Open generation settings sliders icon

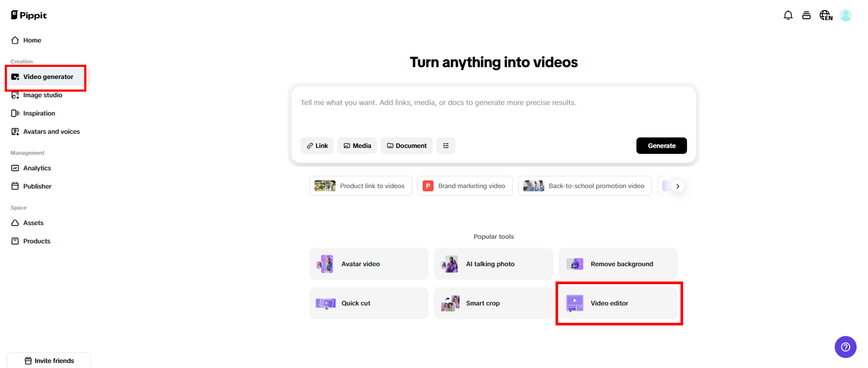coord(446,146)
